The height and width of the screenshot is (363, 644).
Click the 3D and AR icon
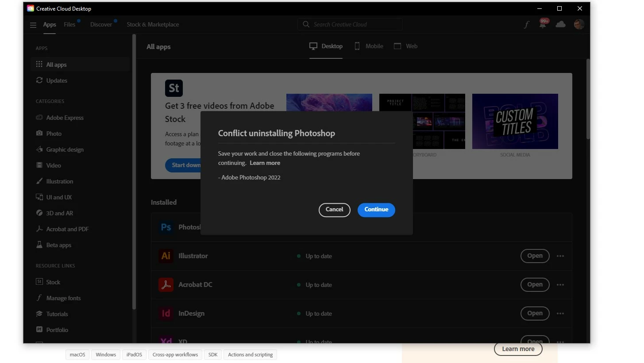coord(39,213)
